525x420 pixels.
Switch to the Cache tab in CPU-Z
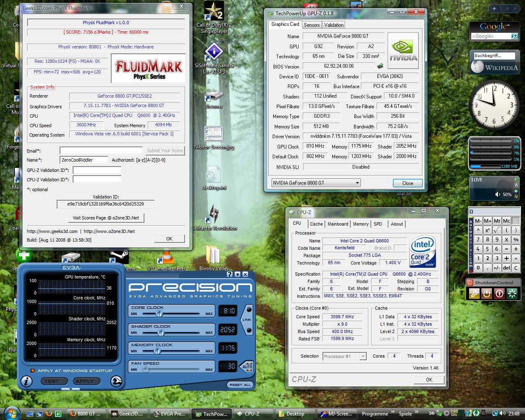coord(316,224)
